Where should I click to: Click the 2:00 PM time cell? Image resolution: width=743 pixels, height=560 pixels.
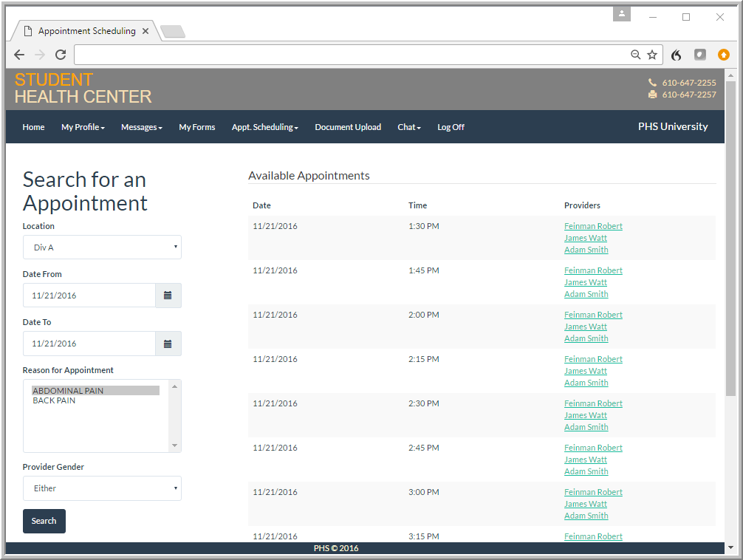424,315
